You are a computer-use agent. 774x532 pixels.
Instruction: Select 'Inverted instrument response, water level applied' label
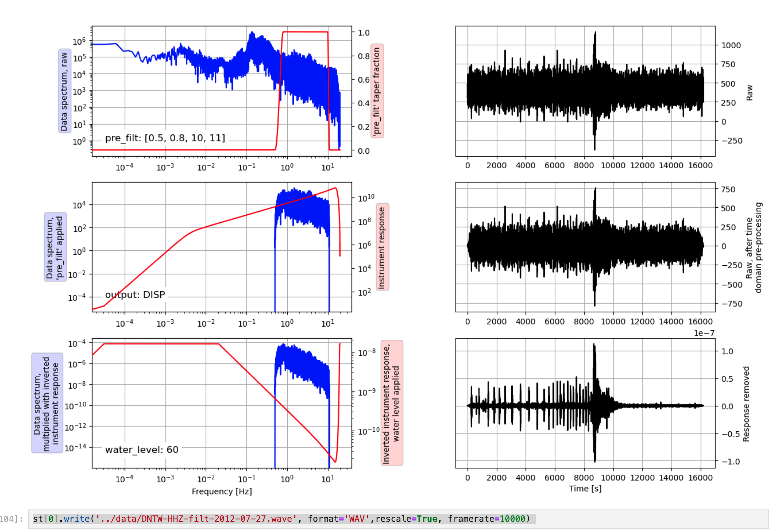(x=392, y=403)
